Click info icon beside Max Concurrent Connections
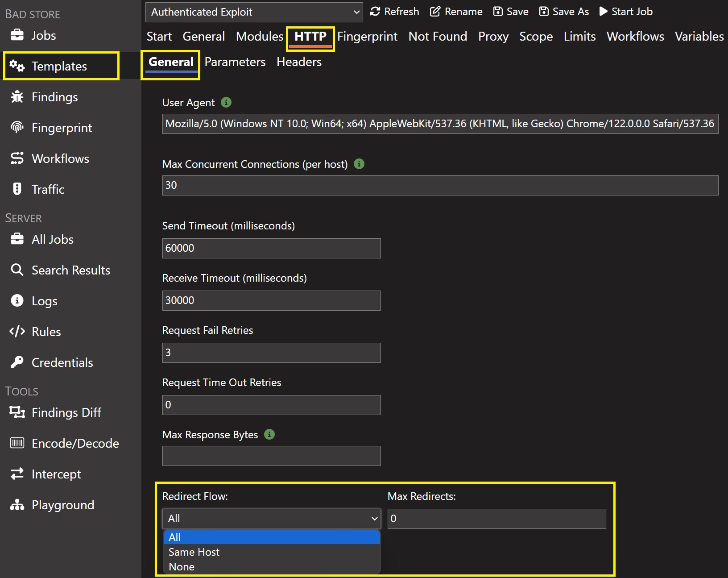 pyautogui.click(x=359, y=164)
